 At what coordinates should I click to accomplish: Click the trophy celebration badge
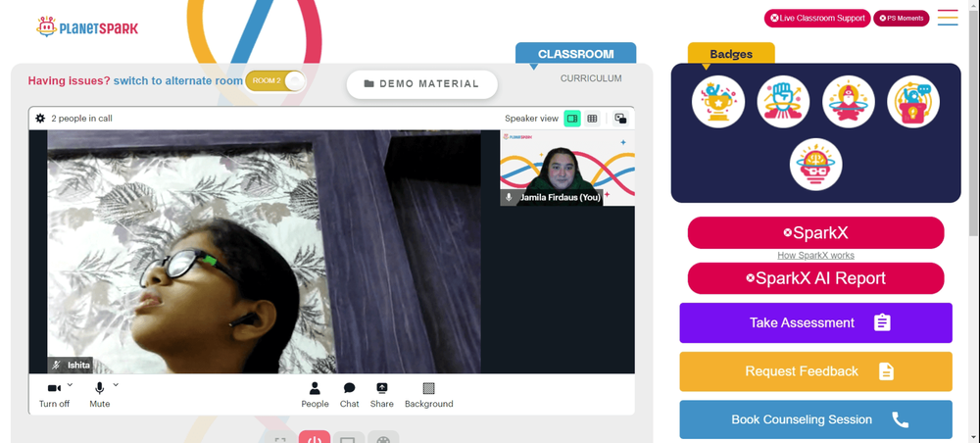click(718, 102)
